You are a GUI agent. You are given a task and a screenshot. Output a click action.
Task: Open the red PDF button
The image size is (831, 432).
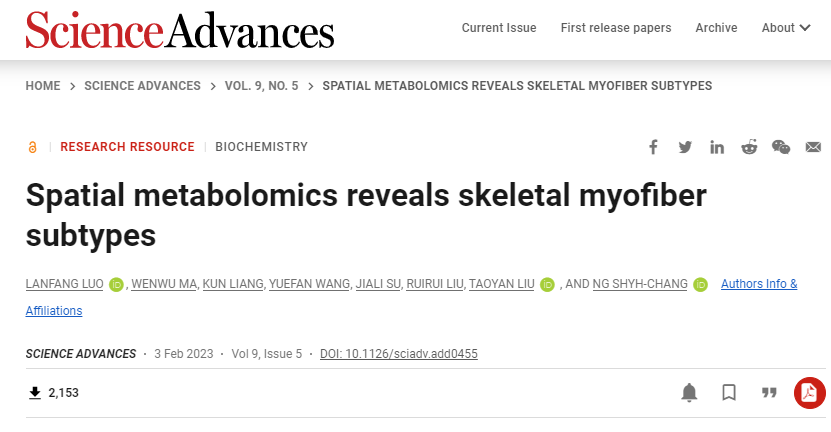(809, 393)
